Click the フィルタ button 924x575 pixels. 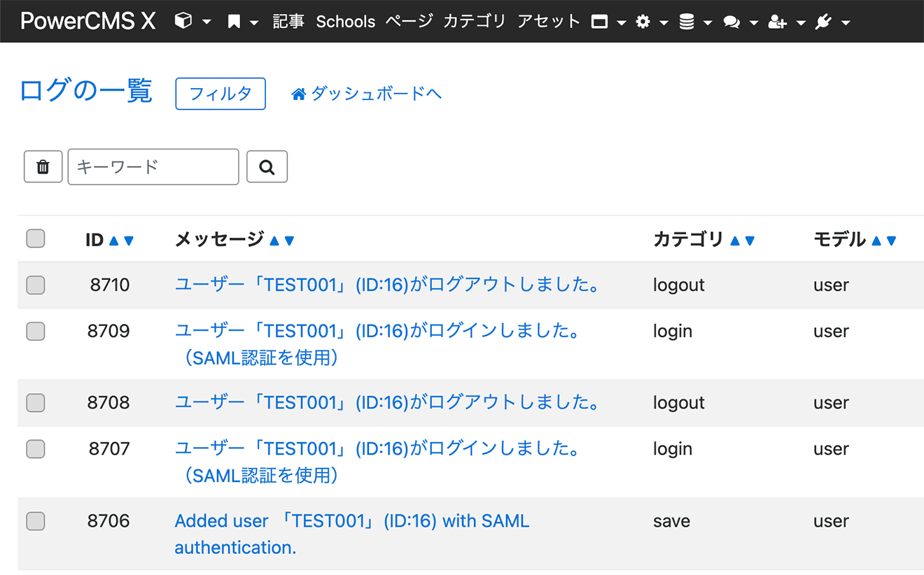(220, 94)
